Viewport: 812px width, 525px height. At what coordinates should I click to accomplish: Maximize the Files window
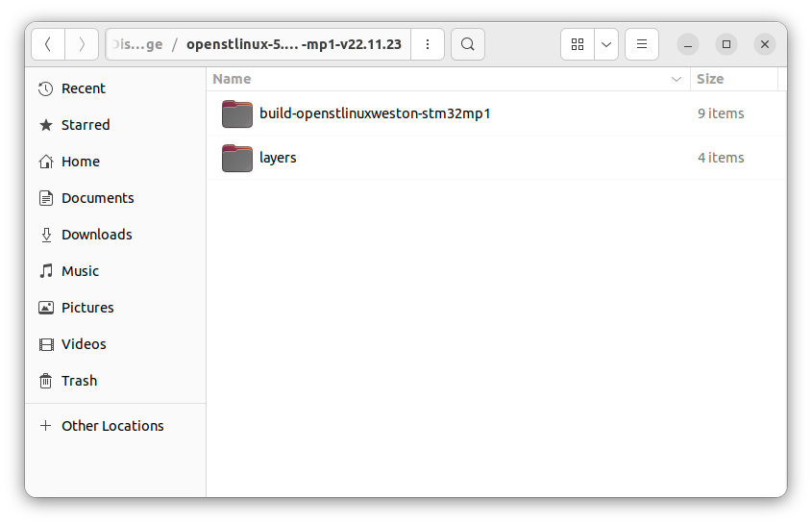click(x=726, y=44)
